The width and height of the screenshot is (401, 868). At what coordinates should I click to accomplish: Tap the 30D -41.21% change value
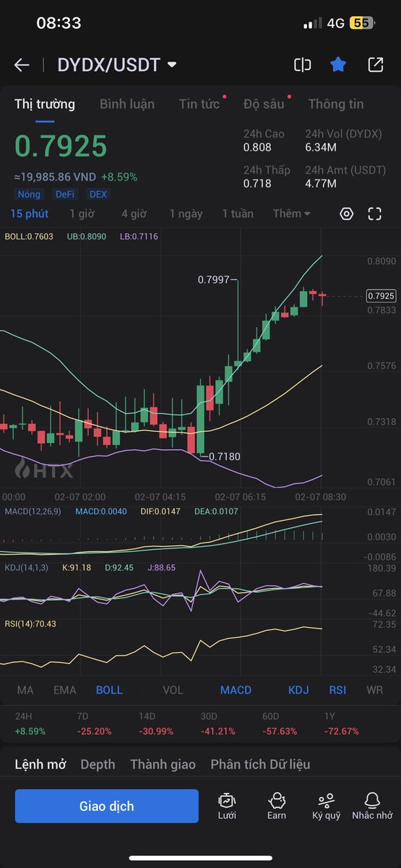(x=217, y=731)
